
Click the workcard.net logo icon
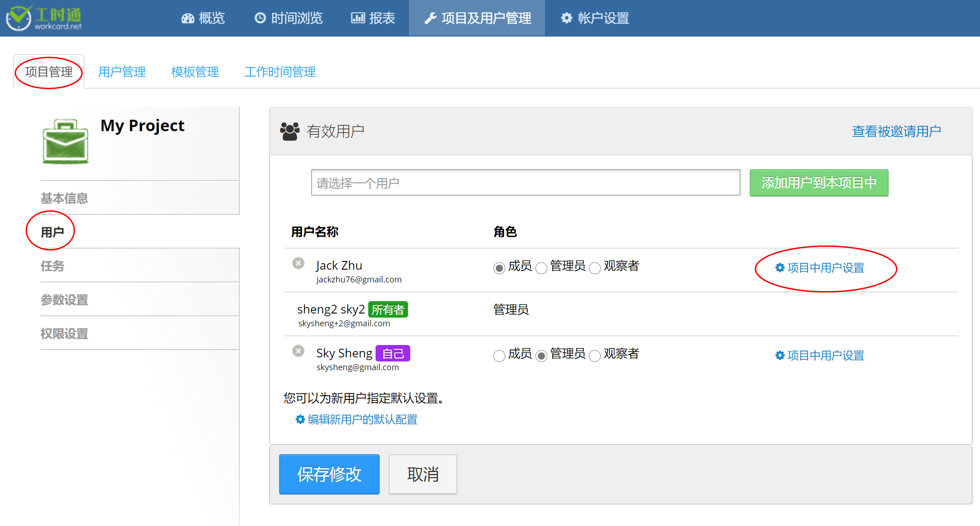point(19,18)
